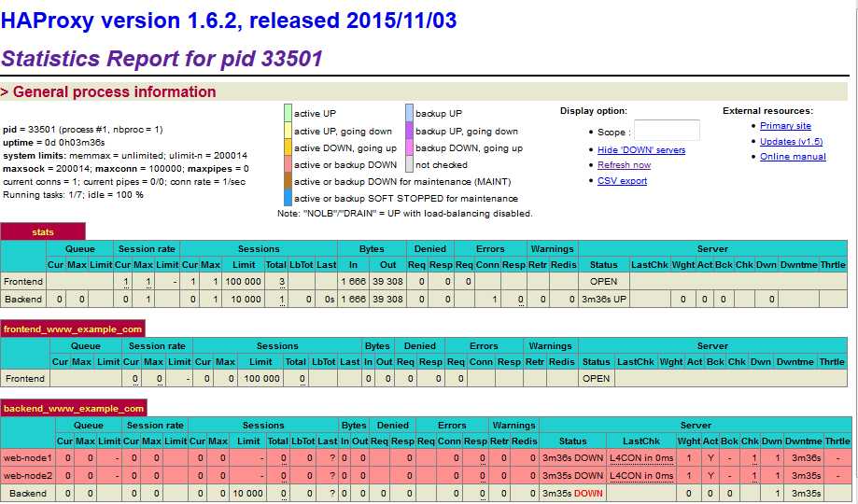858x504 pixels.
Task: Click LastChk column header in backend_www_example_com table
Action: (641, 441)
